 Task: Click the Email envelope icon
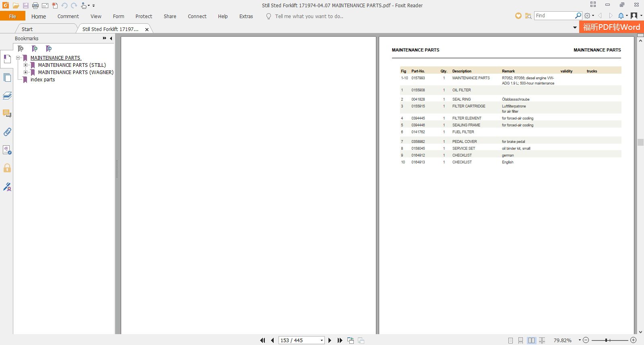(45, 6)
